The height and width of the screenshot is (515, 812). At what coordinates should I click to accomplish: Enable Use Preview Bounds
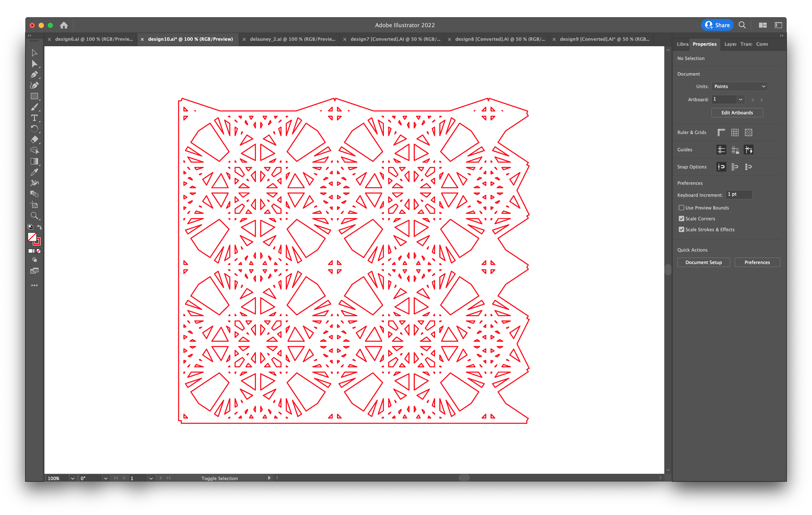pyautogui.click(x=681, y=208)
